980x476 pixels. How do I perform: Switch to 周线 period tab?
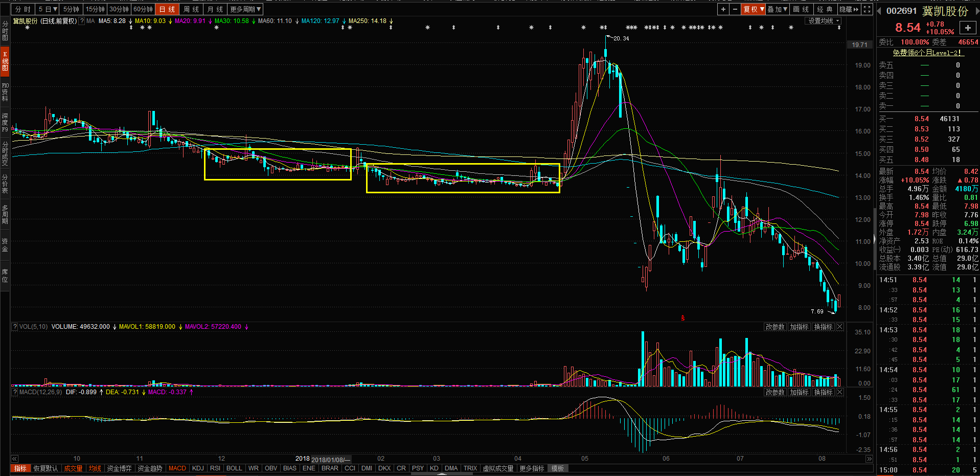191,9
